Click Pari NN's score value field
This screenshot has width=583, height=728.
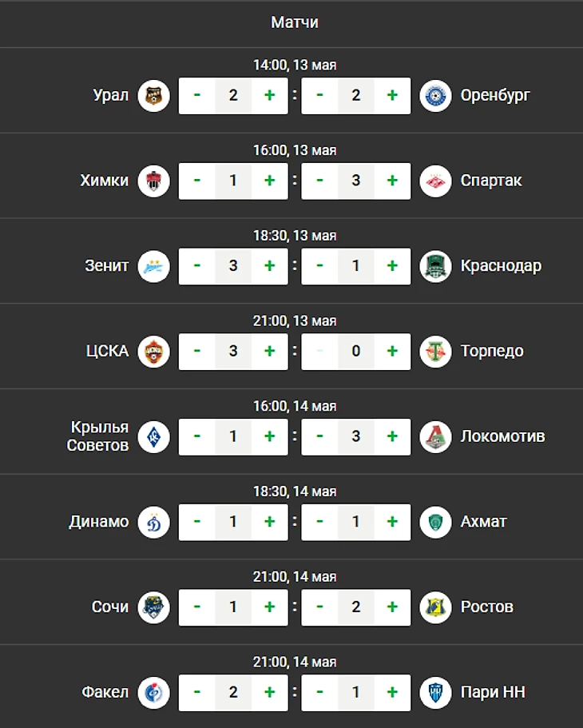[355, 692]
